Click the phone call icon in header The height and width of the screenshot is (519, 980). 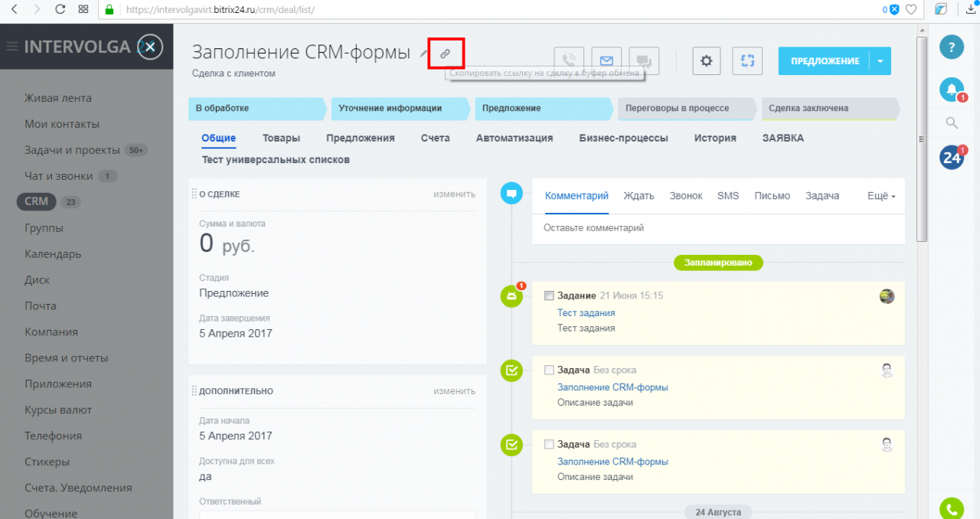[569, 60]
